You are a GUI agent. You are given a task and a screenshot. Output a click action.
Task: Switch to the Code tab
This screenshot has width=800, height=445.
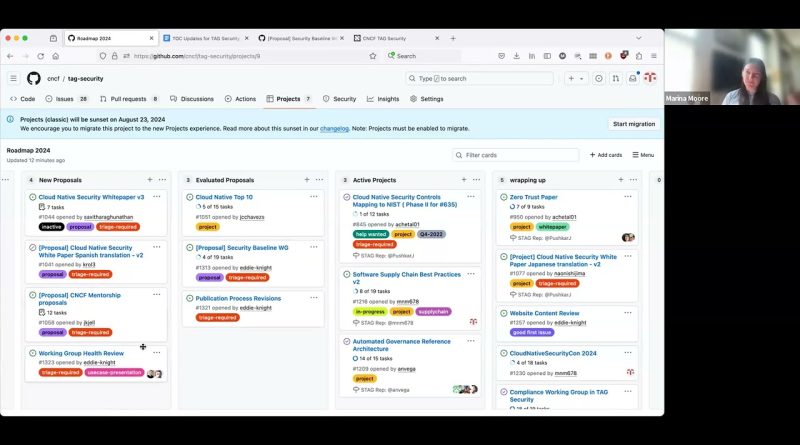point(23,99)
